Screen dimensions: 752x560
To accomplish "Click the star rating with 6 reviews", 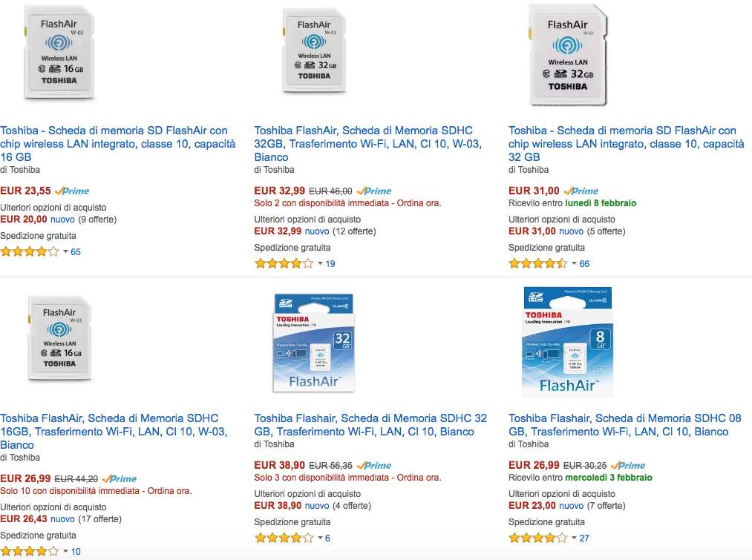I will click(x=284, y=538).
